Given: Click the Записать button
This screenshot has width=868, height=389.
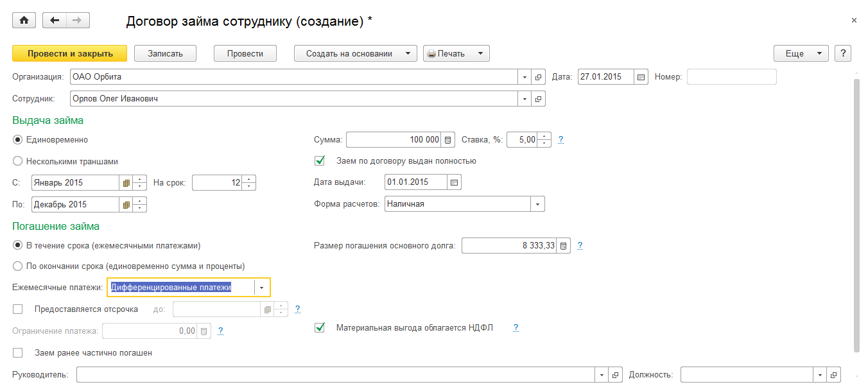Looking at the screenshot, I should (x=165, y=53).
